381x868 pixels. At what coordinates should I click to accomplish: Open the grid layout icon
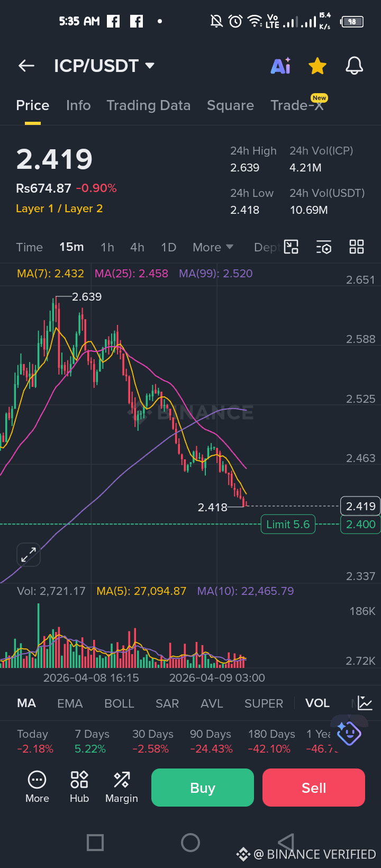click(x=357, y=247)
